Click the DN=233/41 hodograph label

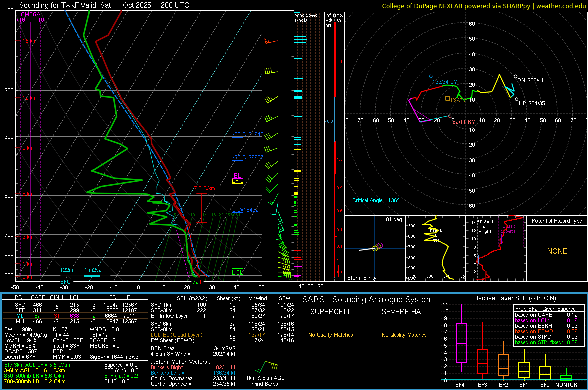[530, 80]
